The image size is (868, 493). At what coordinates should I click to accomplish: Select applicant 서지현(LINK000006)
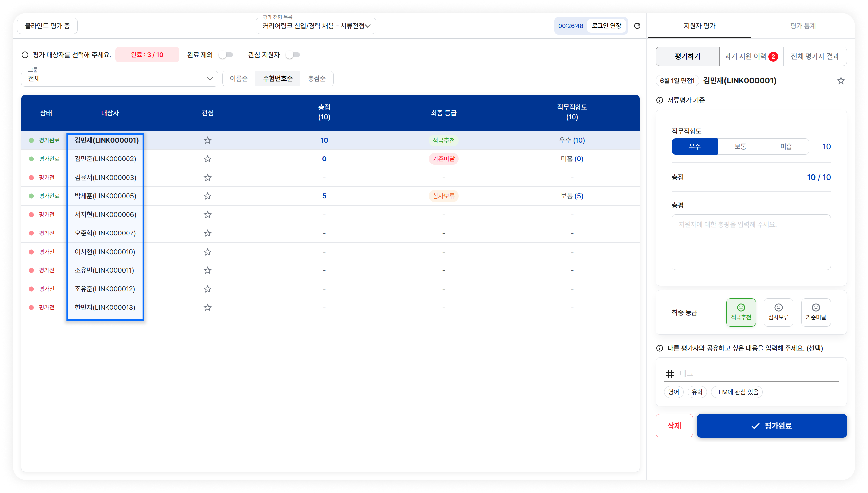105,215
